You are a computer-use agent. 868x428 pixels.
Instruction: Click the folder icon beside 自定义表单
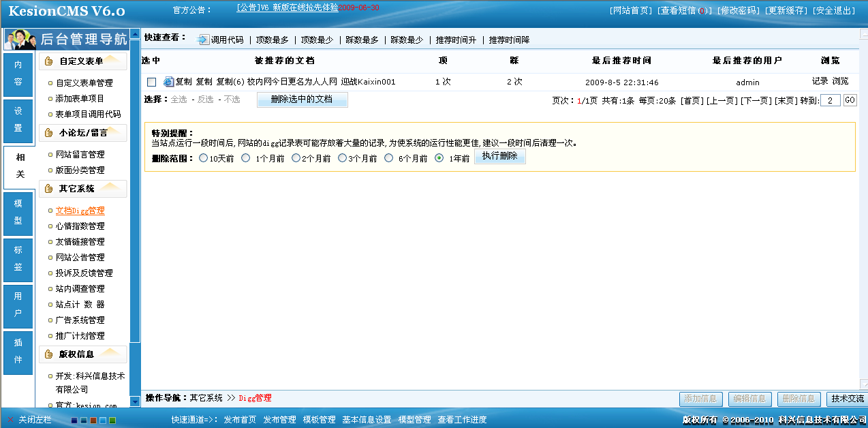pos(47,62)
